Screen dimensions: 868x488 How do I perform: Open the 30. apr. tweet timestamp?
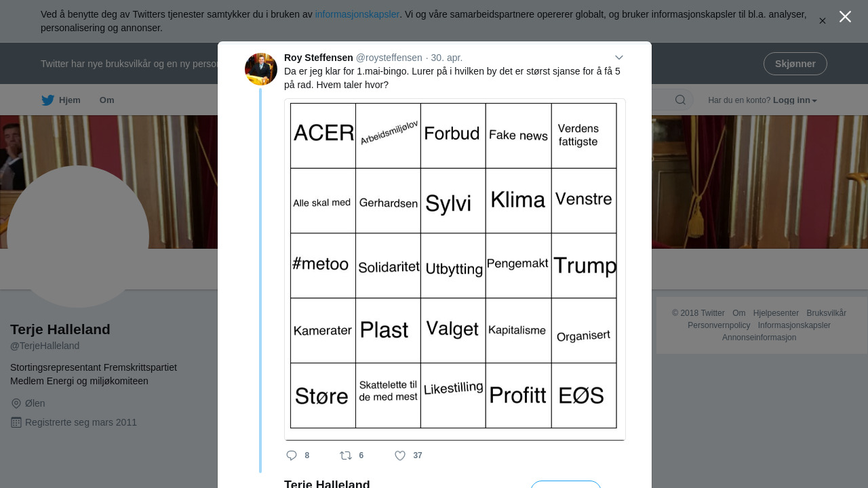tap(447, 58)
